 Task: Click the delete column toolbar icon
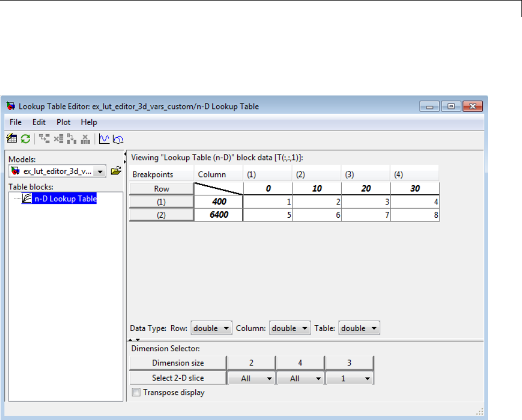tap(85, 139)
